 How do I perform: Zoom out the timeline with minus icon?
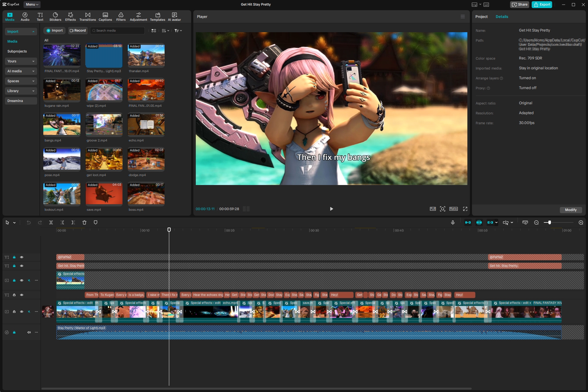click(536, 222)
